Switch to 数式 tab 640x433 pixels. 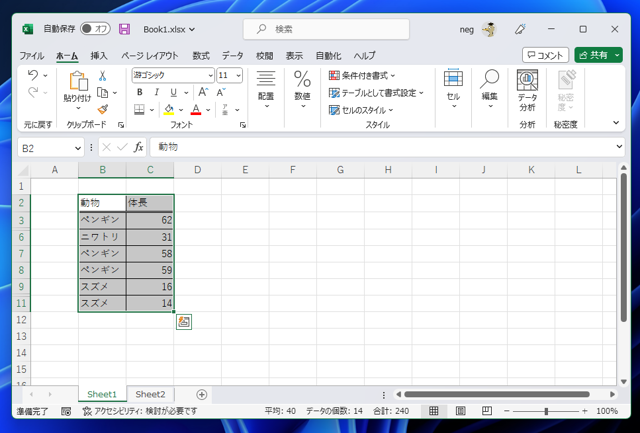tap(201, 56)
